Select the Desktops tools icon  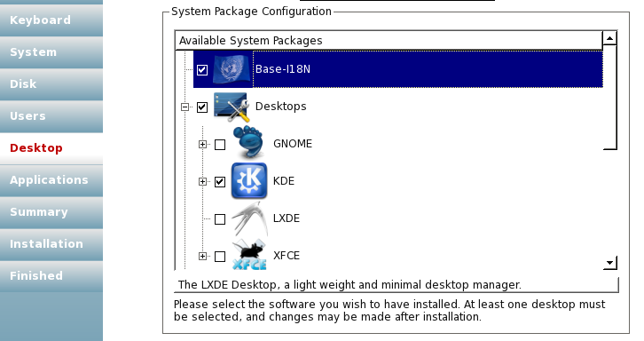[232, 107]
